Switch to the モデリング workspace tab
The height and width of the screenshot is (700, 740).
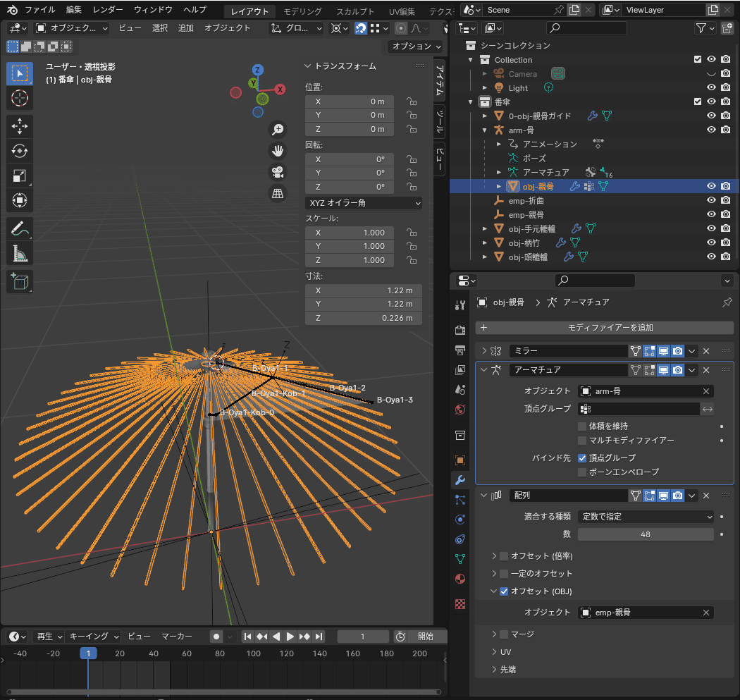[302, 11]
